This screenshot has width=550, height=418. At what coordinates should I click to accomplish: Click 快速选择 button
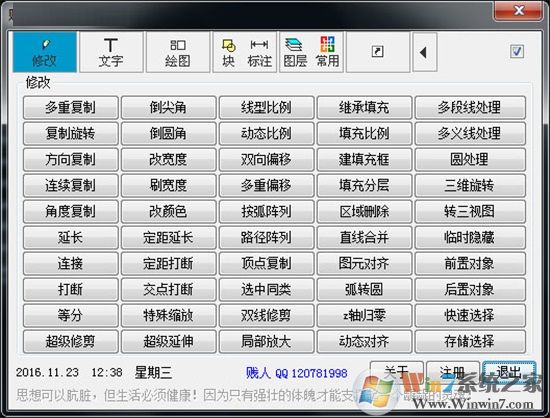[470, 315]
